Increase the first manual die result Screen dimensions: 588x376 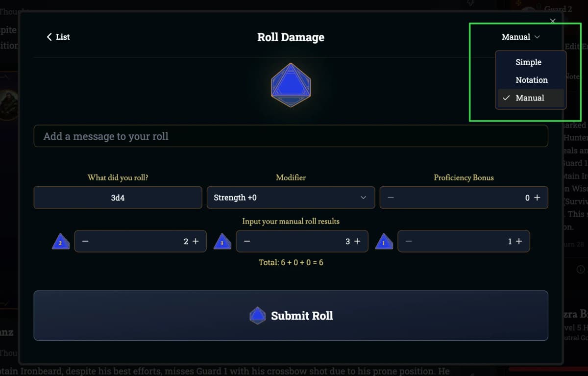(196, 241)
